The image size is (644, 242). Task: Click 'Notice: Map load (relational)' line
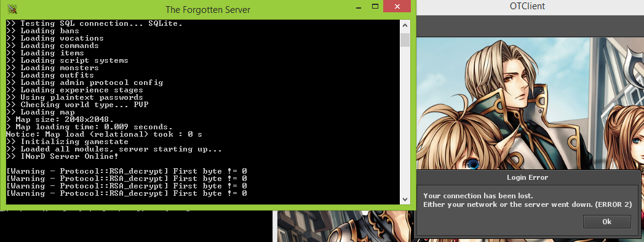pos(105,134)
